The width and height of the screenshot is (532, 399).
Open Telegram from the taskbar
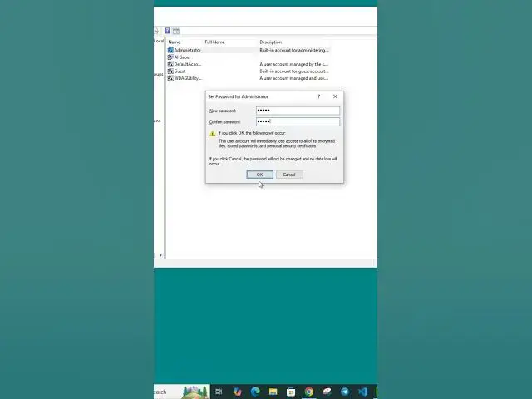(345, 392)
